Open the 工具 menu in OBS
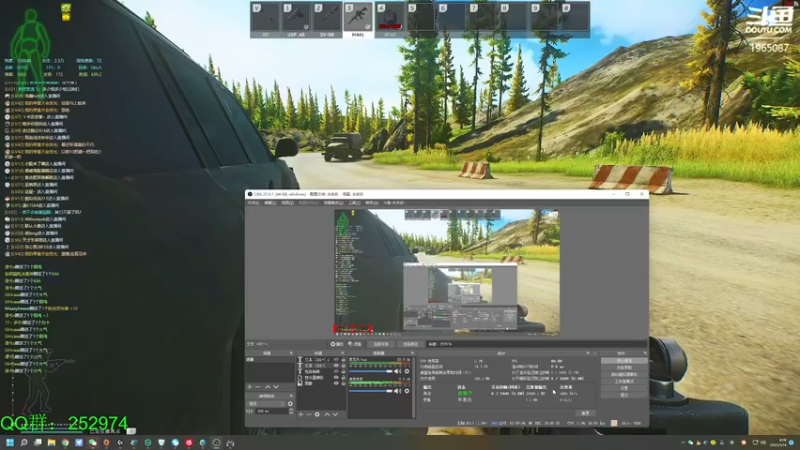Viewport: 800px width, 450px height. tap(355, 203)
